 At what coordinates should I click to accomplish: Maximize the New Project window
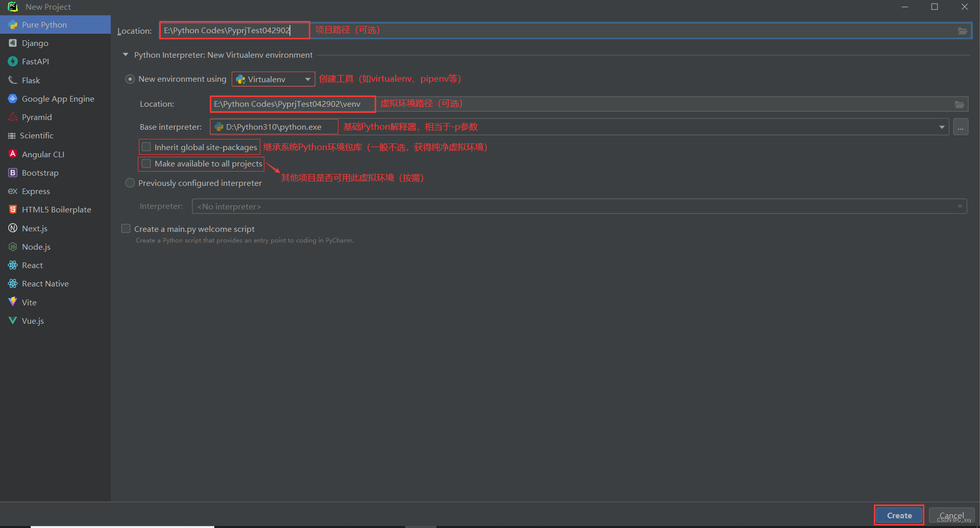pos(935,7)
